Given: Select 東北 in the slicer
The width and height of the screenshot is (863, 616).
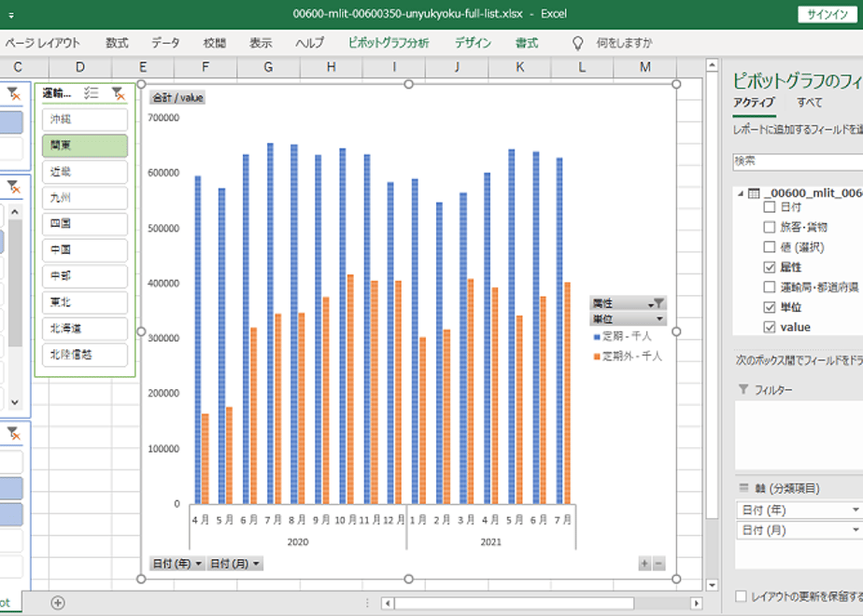Looking at the screenshot, I should pos(85,302).
